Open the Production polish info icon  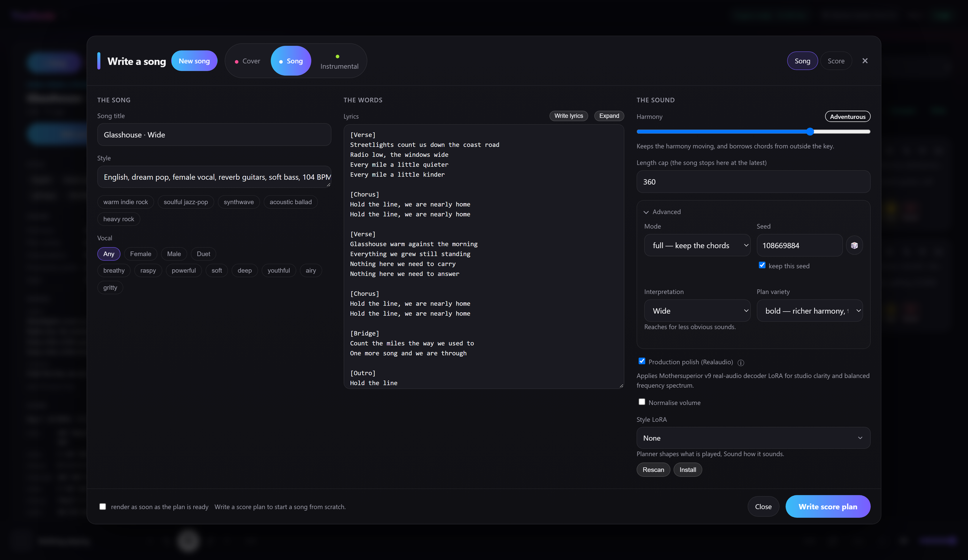(x=741, y=362)
